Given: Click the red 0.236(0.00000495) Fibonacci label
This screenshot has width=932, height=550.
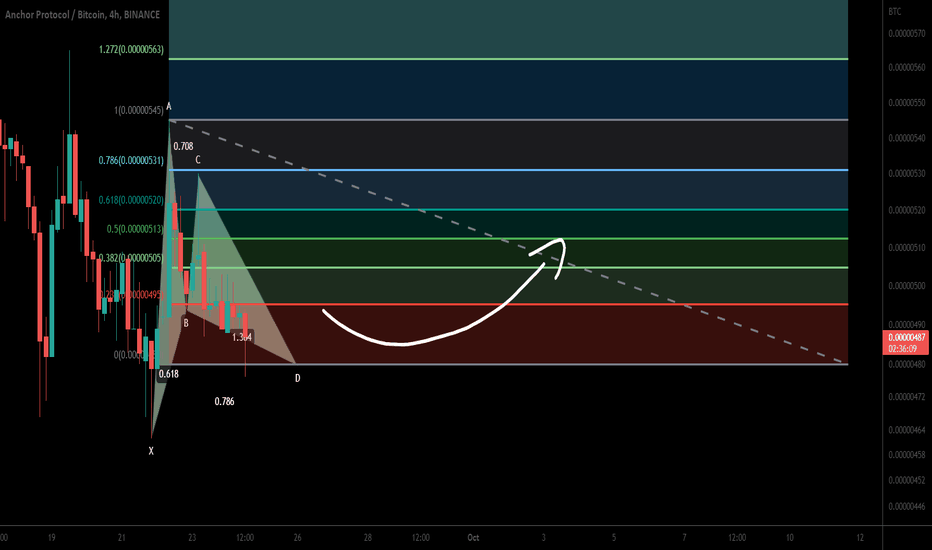Looking at the screenshot, I should point(131,295).
